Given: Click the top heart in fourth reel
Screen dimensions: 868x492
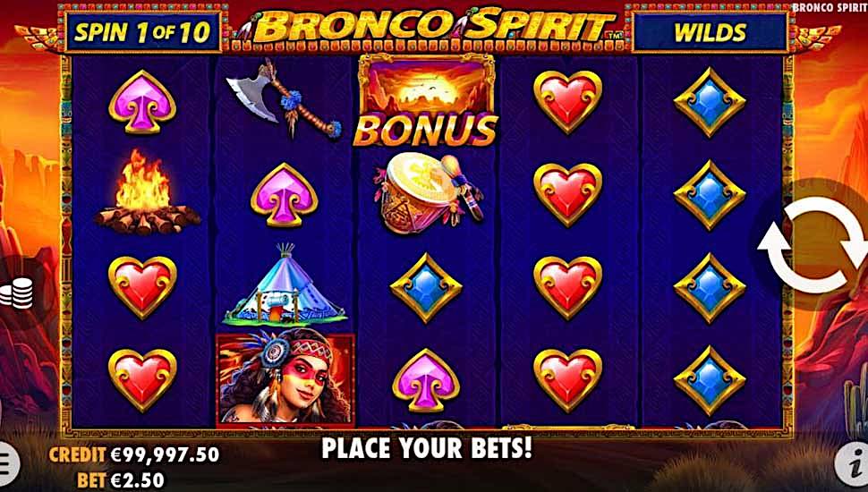Looking at the screenshot, I should [568, 102].
